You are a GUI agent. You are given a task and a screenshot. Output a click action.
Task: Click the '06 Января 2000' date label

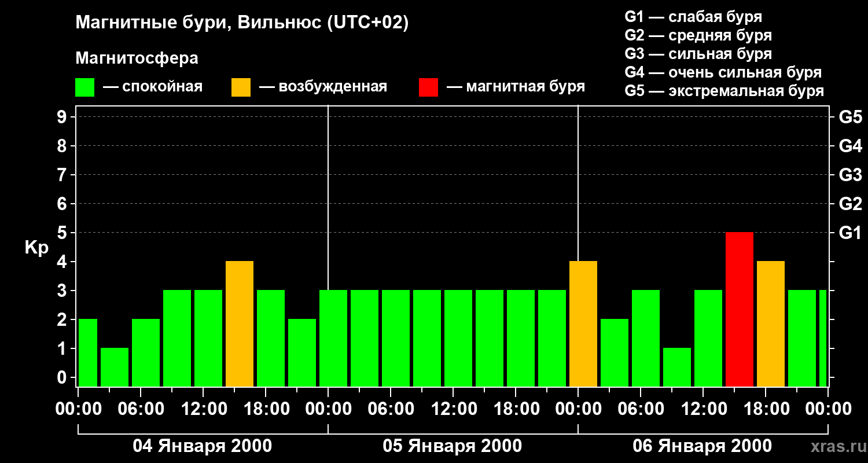click(x=703, y=446)
